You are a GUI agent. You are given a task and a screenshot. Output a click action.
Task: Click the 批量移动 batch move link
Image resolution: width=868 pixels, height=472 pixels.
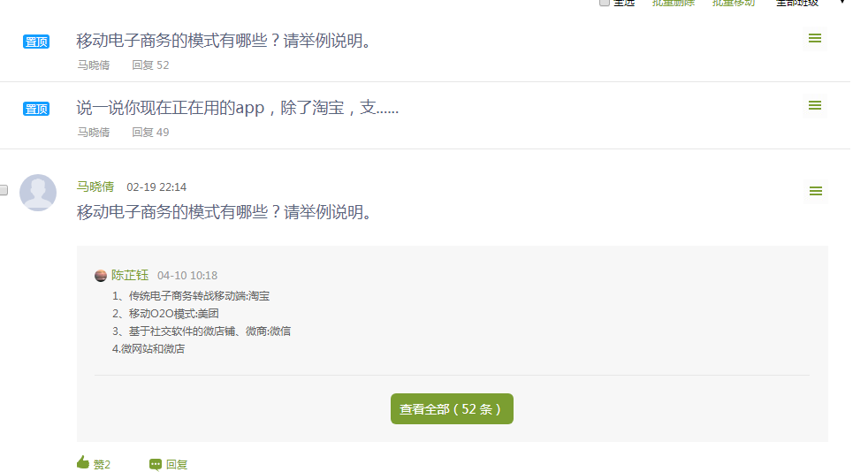[734, 3]
